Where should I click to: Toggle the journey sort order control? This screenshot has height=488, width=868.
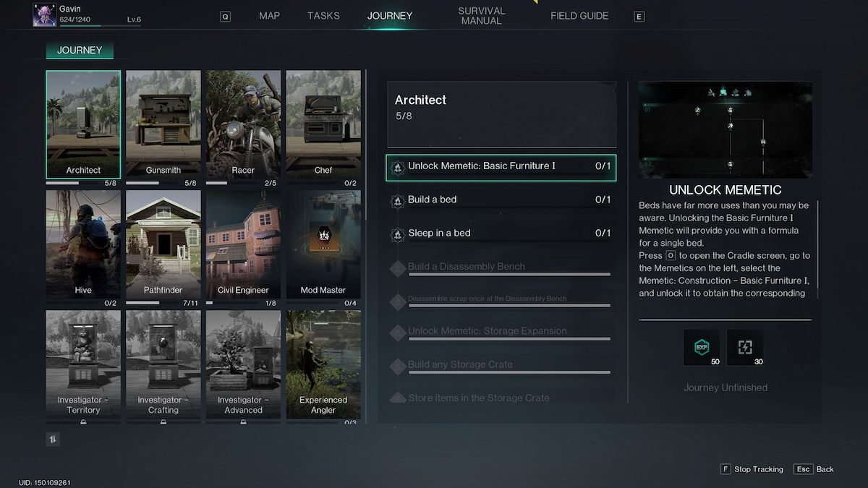point(52,439)
